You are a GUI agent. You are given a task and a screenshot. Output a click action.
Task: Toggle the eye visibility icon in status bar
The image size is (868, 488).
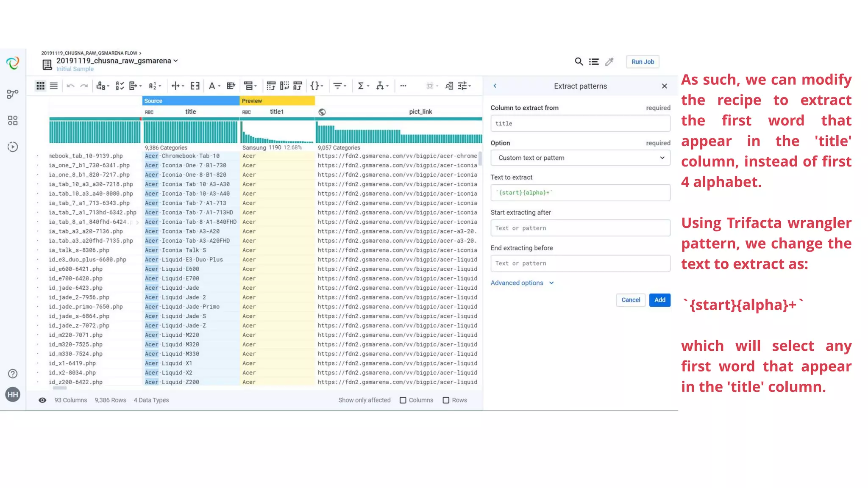42,400
